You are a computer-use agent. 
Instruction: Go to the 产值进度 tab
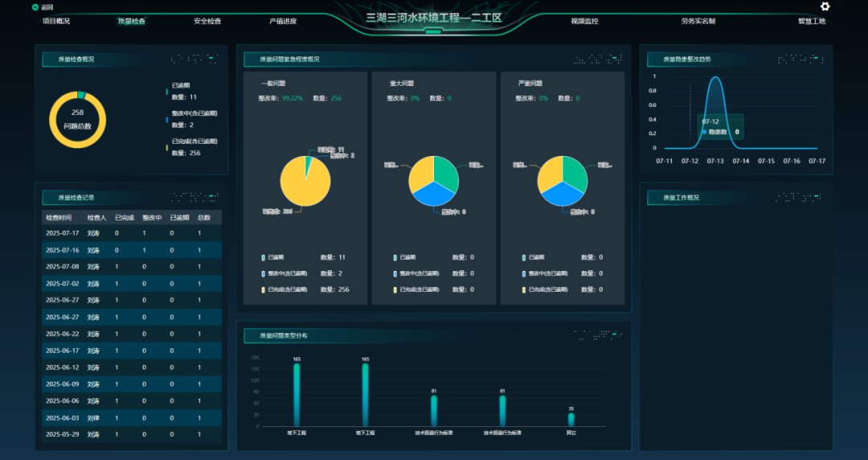(x=283, y=21)
